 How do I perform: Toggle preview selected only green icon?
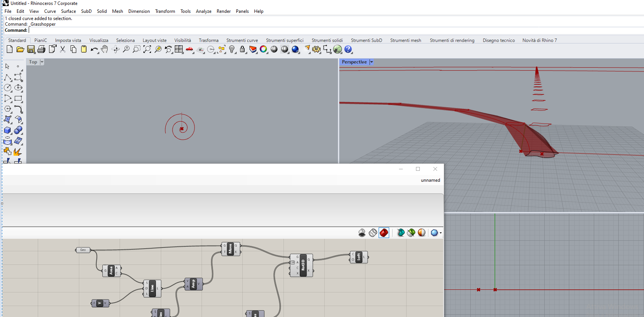pyautogui.click(x=411, y=233)
